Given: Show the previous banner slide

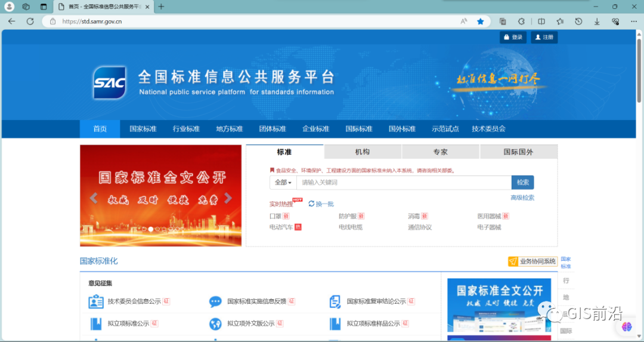Looking at the screenshot, I should pyautogui.click(x=93, y=199).
